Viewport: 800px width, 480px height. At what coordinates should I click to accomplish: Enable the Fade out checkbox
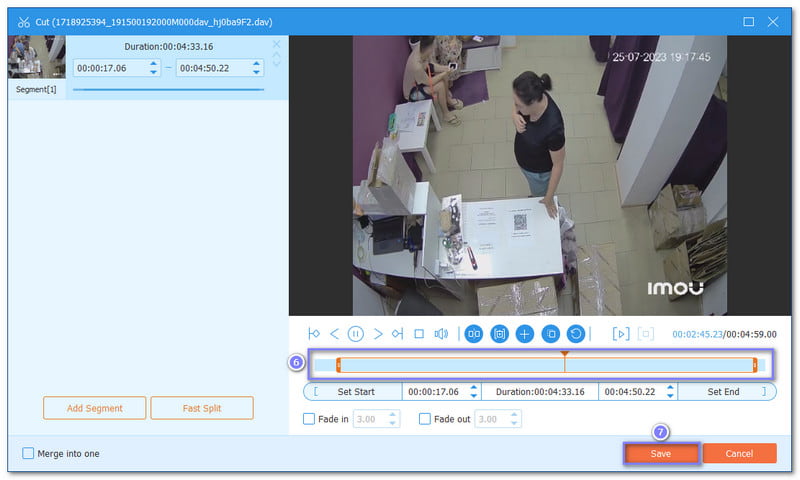pyautogui.click(x=424, y=419)
